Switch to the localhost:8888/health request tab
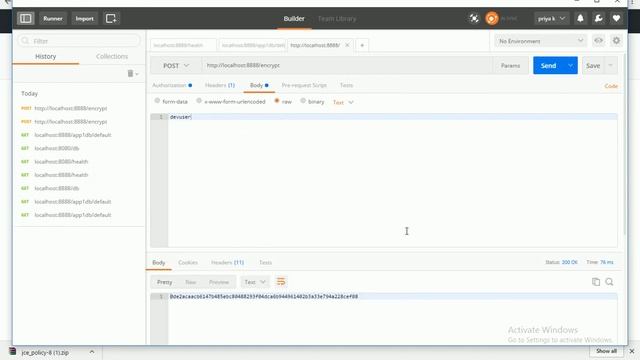Viewport: 640px width, 360px height. pos(183,45)
